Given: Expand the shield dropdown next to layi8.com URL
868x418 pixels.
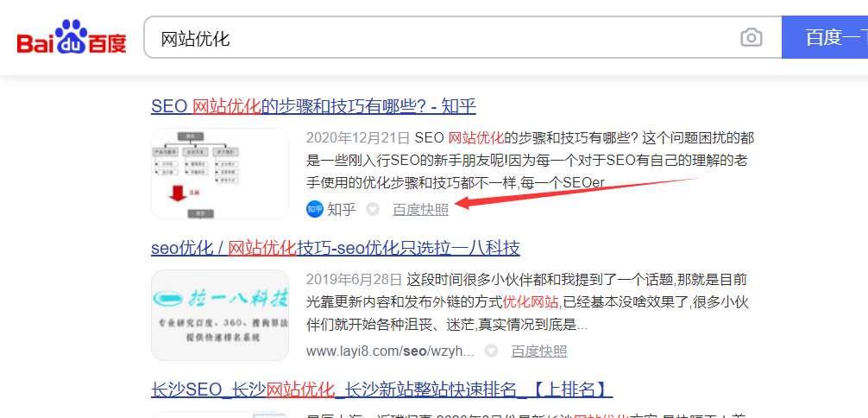Looking at the screenshot, I should (492, 351).
